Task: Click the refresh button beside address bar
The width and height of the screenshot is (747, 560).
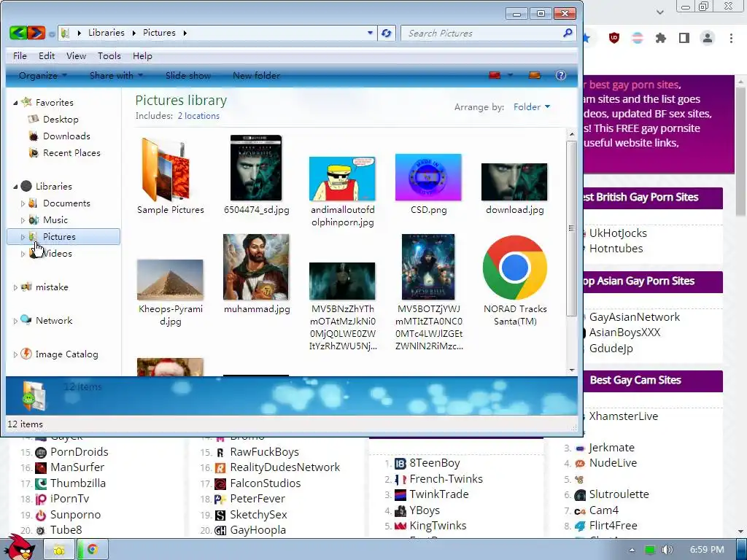Action: tap(387, 33)
